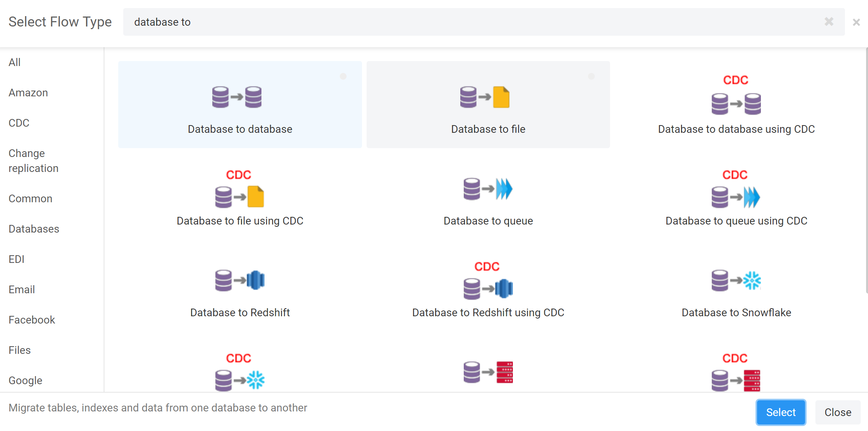Clear the search field with the X
This screenshot has width=868, height=431.
(829, 22)
